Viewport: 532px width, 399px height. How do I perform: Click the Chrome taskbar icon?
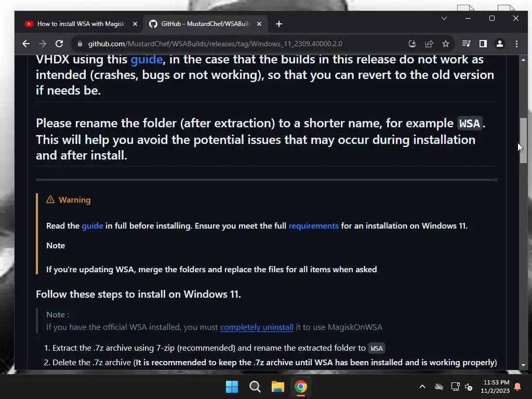point(301,387)
